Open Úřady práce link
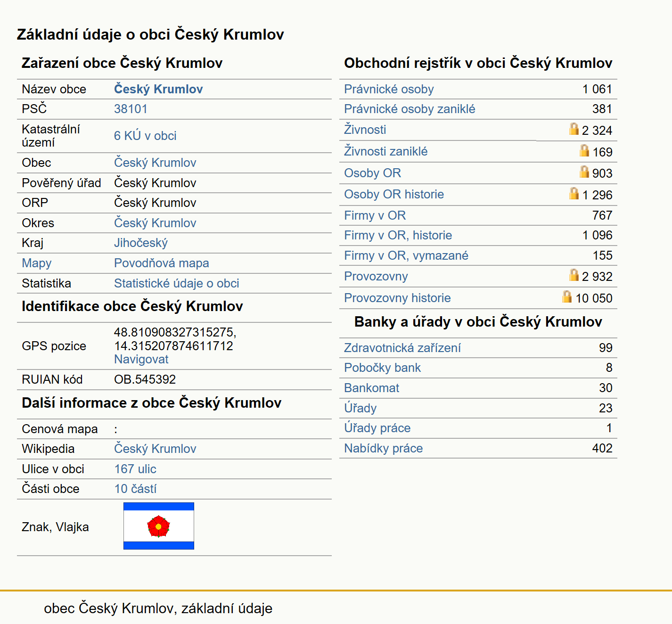The image size is (672, 624). pyautogui.click(x=377, y=428)
